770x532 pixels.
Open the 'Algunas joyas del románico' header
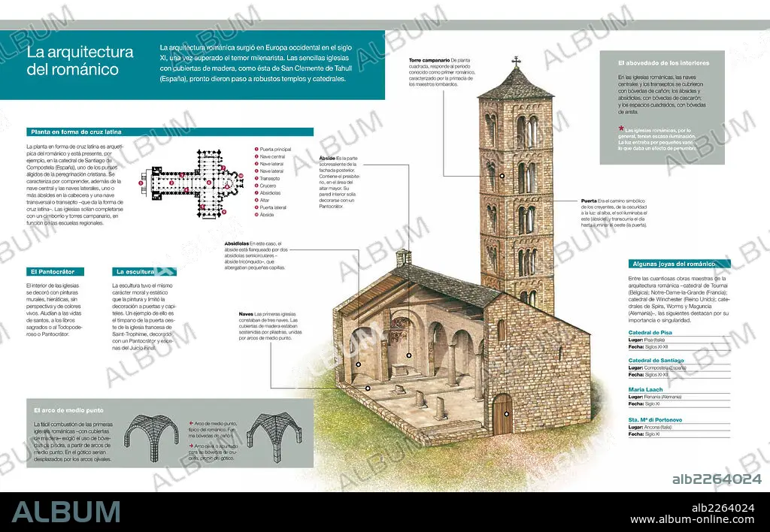point(678,264)
